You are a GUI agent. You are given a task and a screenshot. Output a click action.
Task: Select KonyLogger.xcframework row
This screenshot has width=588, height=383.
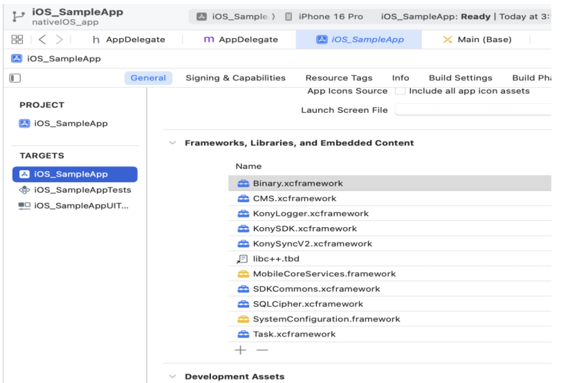tap(390, 213)
